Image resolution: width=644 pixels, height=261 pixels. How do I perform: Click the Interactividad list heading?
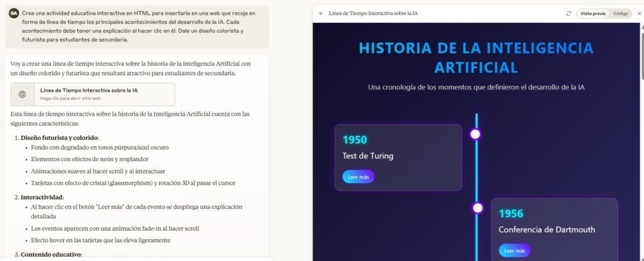pos(42,197)
